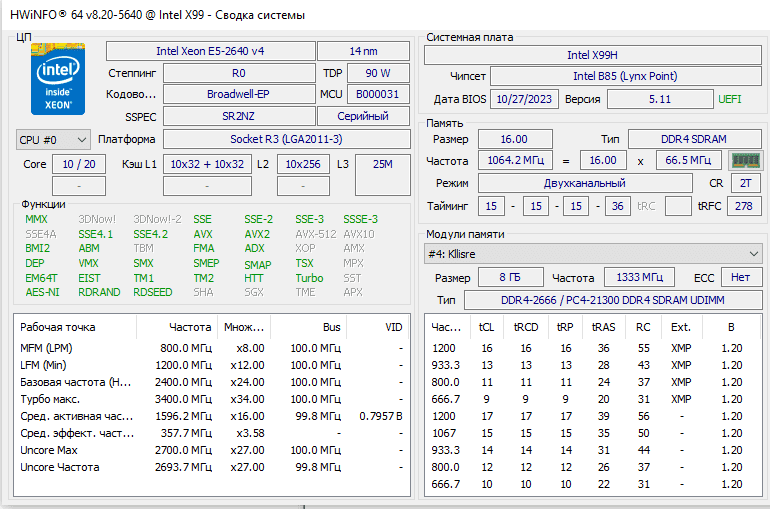Click the Socket R3 (LGA2011-3) platform field
Viewport: 770px width, 509px height.
(285, 139)
